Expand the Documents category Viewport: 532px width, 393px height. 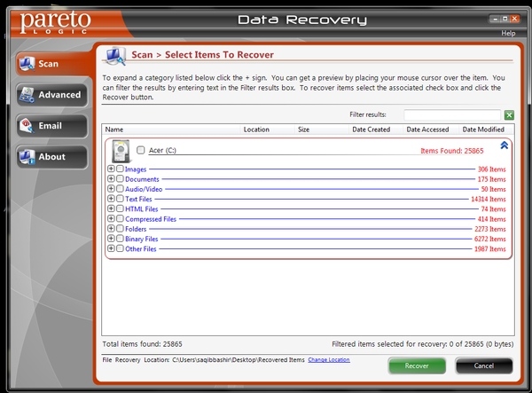pos(111,178)
